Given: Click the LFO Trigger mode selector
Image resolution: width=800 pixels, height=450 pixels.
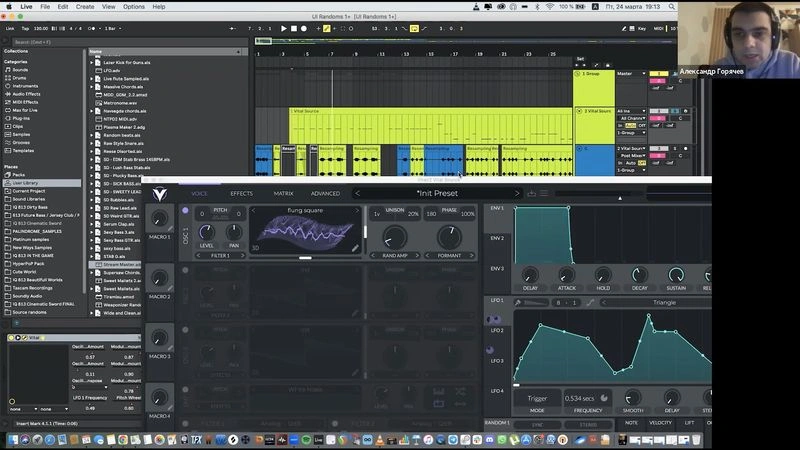Looking at the screenshot, I should pyautogui.click(x=537, y=398).
